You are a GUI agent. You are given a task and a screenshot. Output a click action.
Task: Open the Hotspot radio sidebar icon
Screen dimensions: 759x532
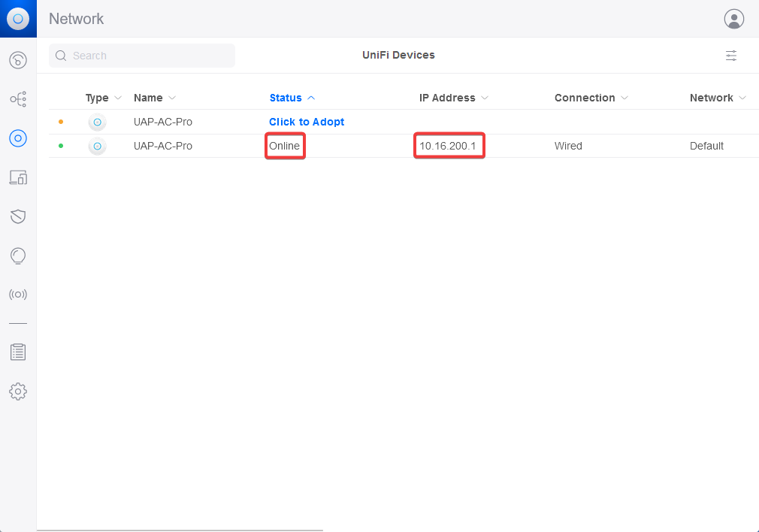(18, 295)
